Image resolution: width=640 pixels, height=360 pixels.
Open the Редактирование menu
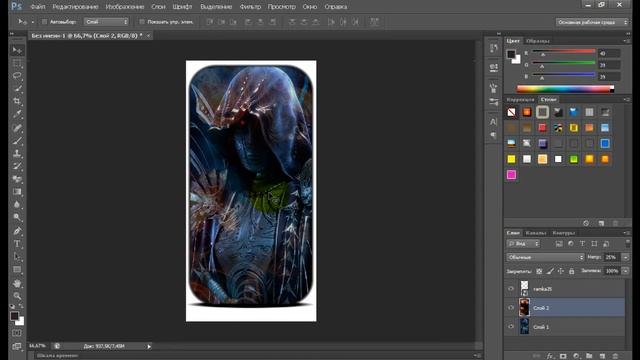75,7
